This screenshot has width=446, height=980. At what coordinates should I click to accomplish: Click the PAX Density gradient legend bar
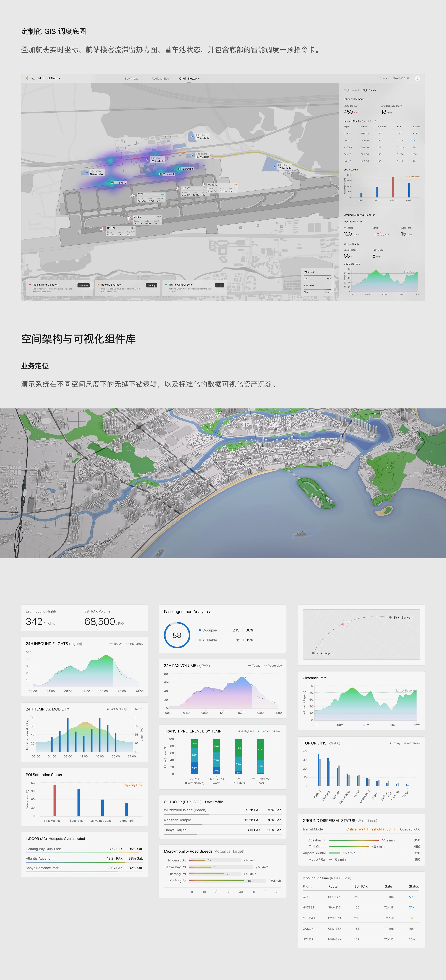point(317,275)
